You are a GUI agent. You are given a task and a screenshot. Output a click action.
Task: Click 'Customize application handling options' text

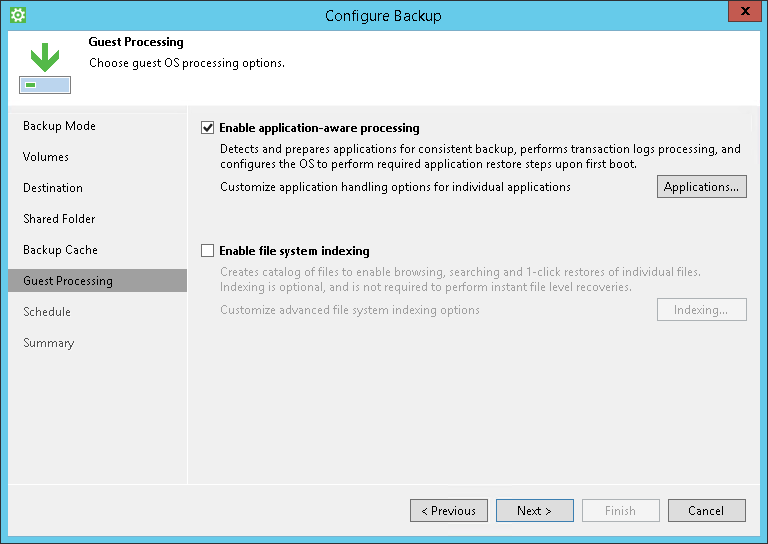pos(395,187)
